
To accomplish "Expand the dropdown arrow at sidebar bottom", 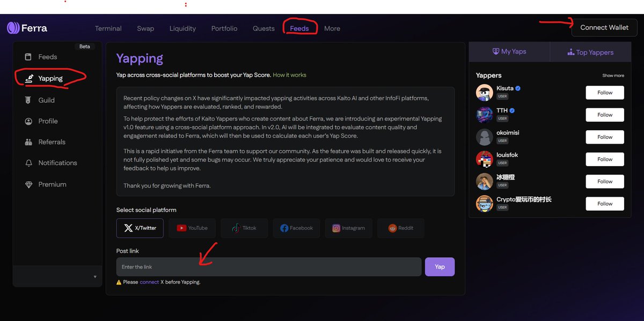I will pyautogui.click(x=95, y=277).
